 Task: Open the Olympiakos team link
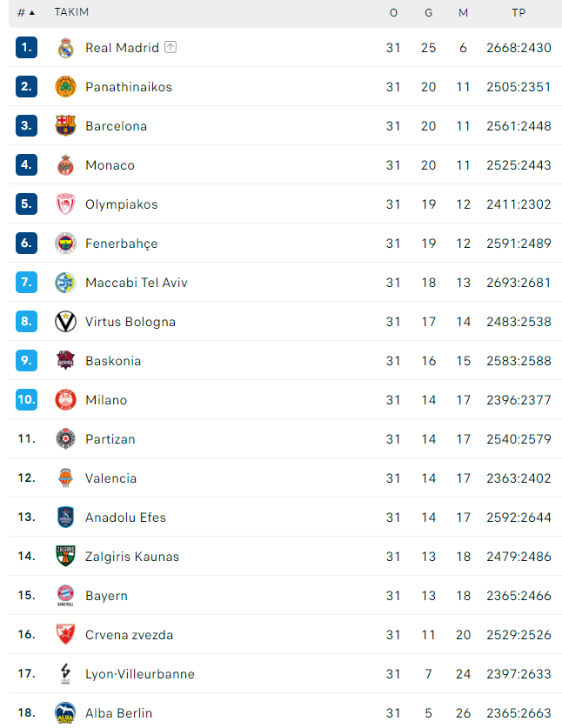121,204
